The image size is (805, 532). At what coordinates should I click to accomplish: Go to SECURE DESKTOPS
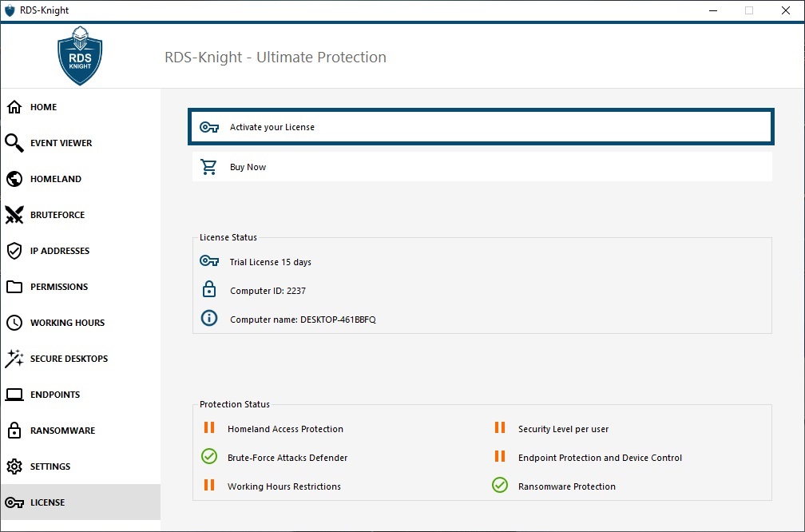coord(81,359)
